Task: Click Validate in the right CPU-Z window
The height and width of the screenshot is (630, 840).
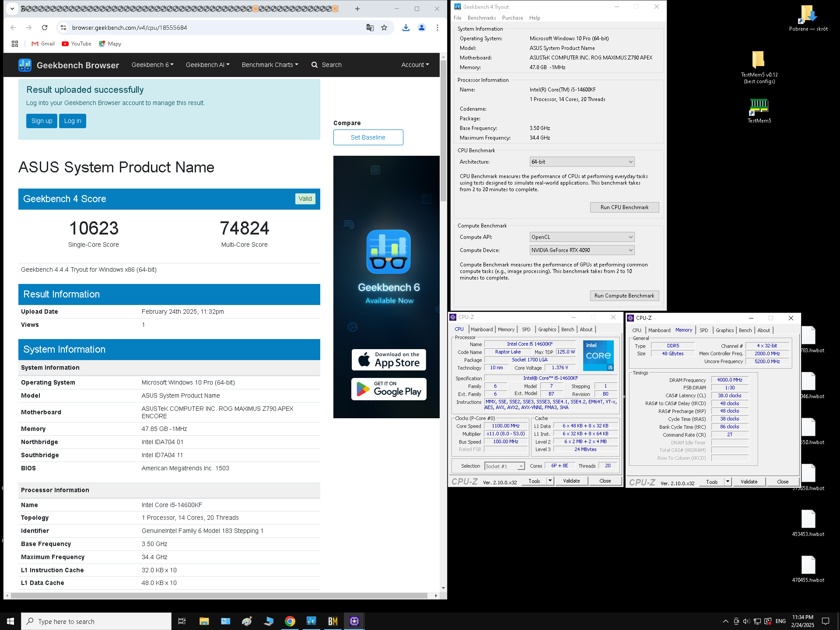Action: tap(749, 482)
